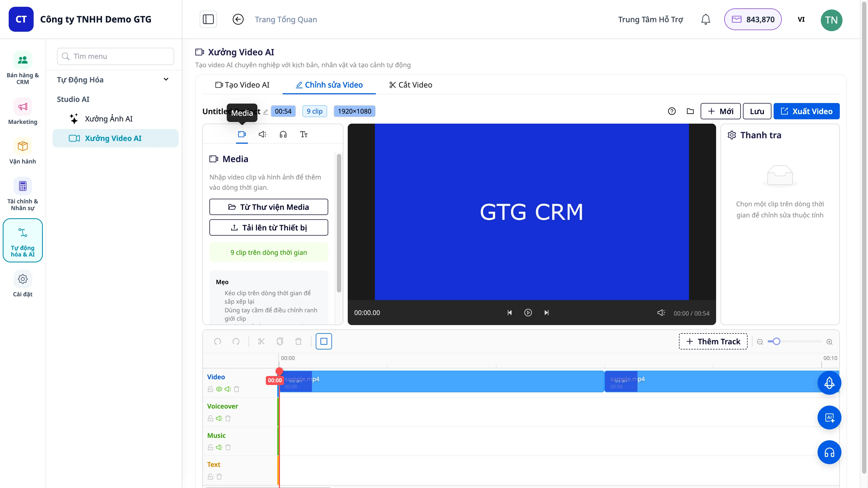
Task: Switch to the Tạo Video AI tab
Action: coord(242,85)
